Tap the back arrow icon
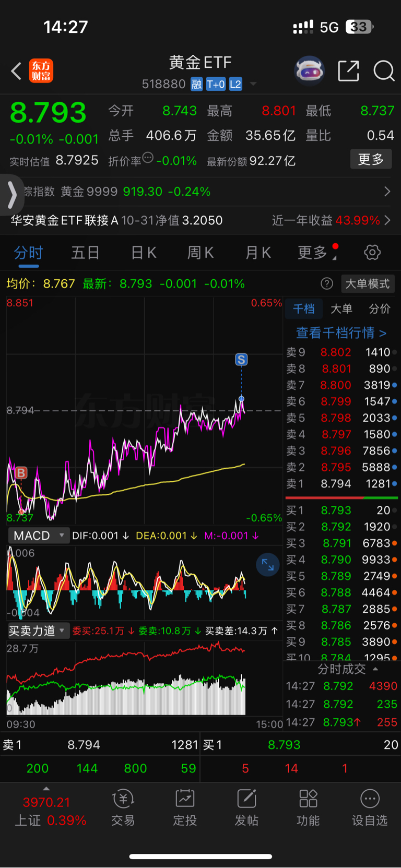401x868 pixels. click(16, 71)
